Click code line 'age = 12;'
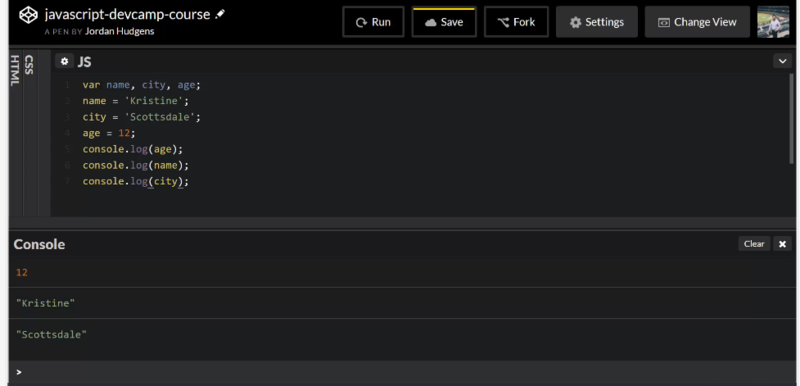 point(109,133)
